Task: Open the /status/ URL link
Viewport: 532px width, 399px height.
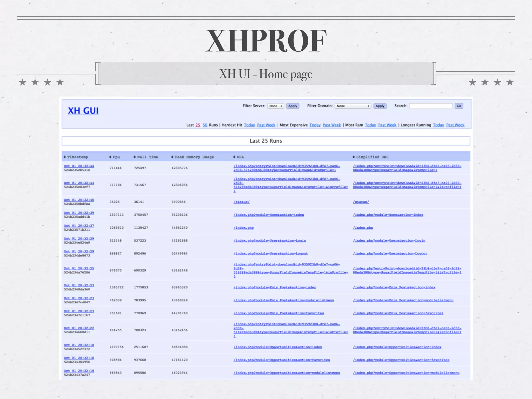Action: click(241, 202)
